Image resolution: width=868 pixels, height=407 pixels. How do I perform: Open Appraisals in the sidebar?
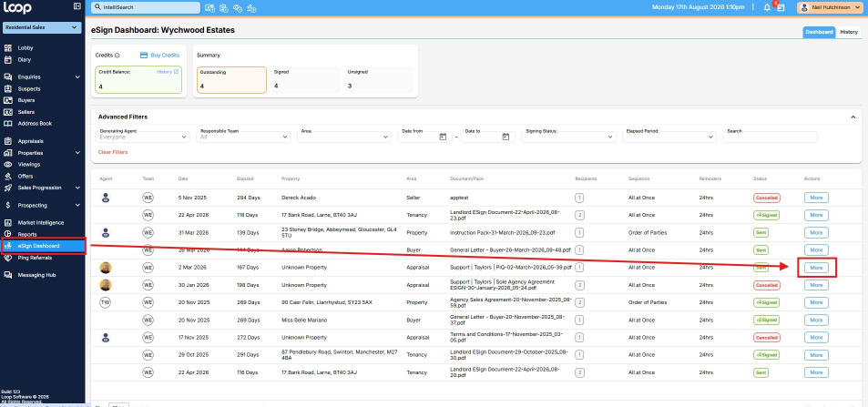(30, 141)
